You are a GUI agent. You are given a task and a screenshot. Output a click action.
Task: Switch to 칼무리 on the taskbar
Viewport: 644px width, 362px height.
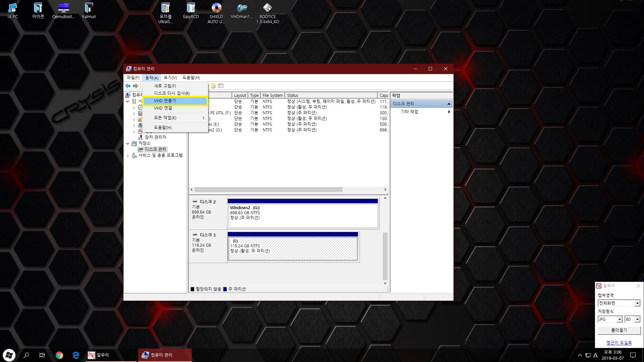(111, 355)
